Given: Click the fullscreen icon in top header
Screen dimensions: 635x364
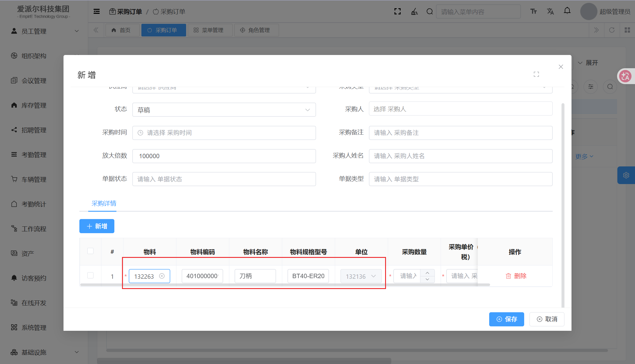Looking at the screenshot, I should [397, 11].
